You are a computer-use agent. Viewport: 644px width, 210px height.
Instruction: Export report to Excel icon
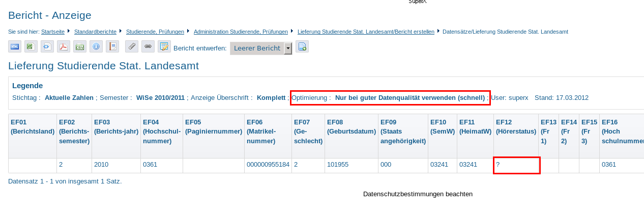tap(31, 46)
